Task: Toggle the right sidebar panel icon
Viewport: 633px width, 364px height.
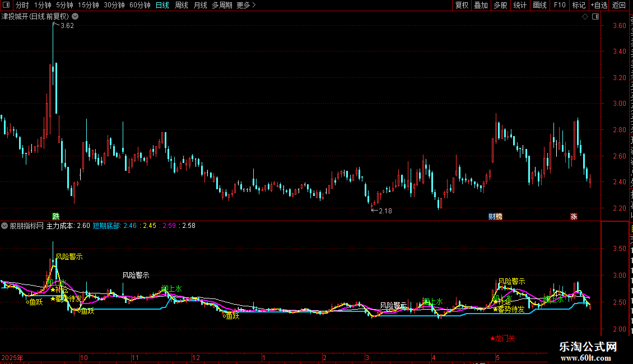Action: [x=595, y=17]
